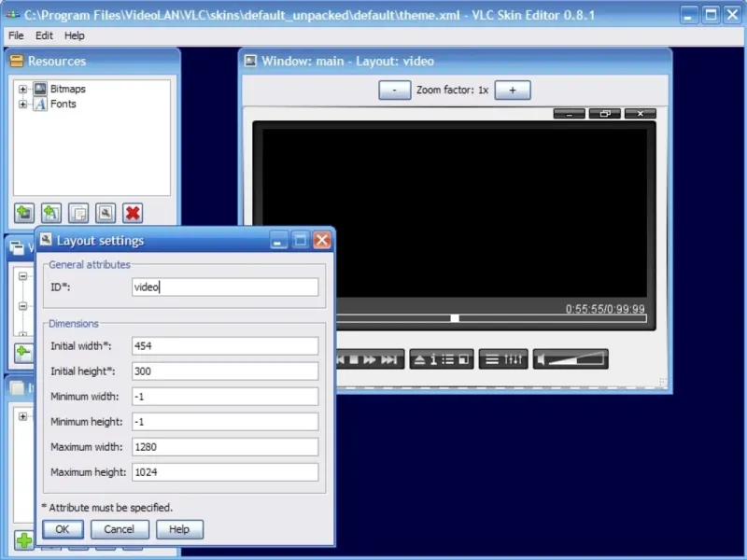This screenshot has height=560, width=747.
Task: Click Cancel in the Layout settings dialog
Action: point(120,529)
